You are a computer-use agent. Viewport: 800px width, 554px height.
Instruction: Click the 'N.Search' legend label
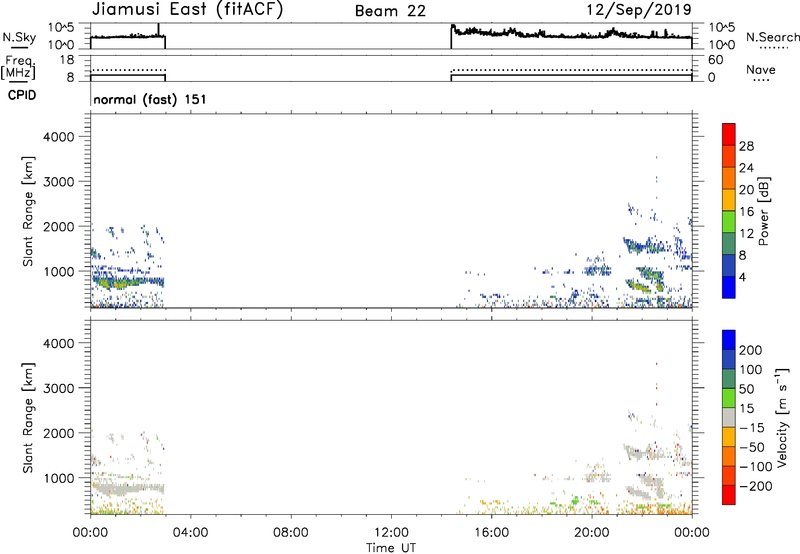point(773,37)
